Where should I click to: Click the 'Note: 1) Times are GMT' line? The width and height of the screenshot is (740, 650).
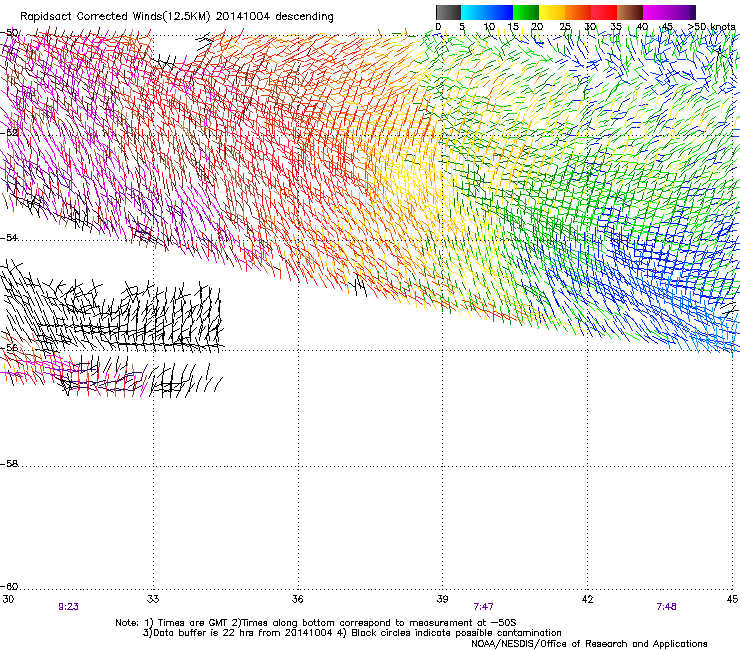(x=316, y=623)
